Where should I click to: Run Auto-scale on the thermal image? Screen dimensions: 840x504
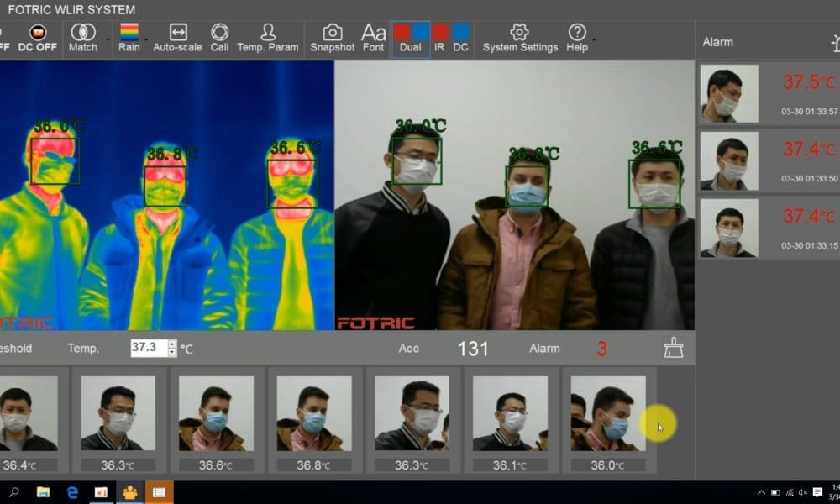point(177,37)
